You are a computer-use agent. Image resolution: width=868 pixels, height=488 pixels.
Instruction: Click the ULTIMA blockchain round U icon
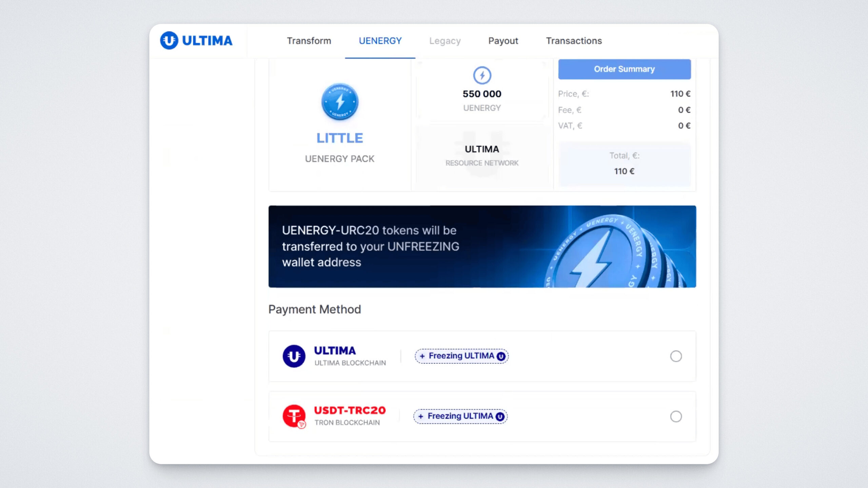coord(294,356)
